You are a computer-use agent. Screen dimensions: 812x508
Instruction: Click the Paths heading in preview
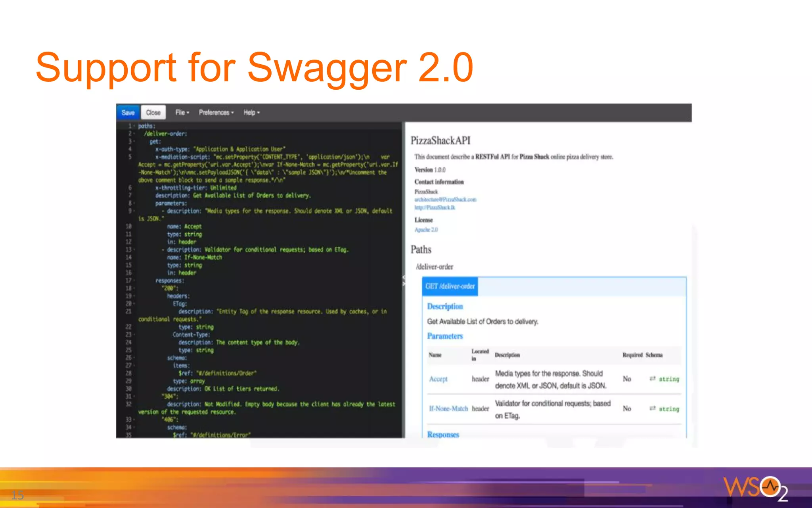[421, 250]
